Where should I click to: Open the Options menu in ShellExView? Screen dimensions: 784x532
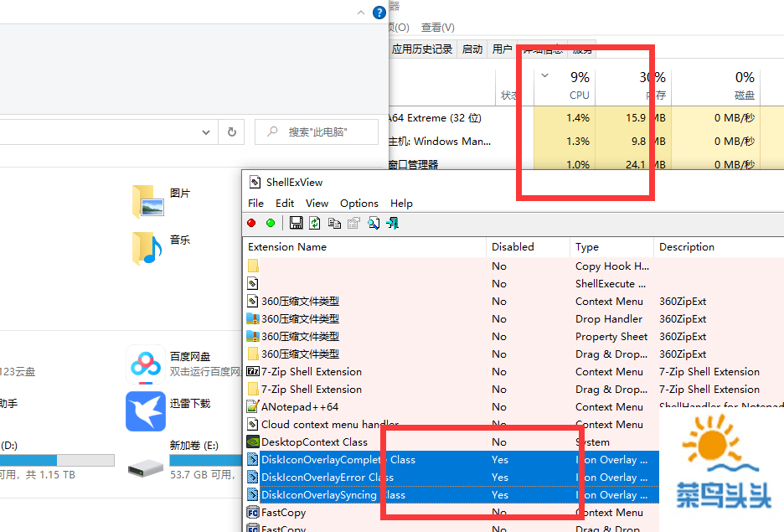(359, 203)
